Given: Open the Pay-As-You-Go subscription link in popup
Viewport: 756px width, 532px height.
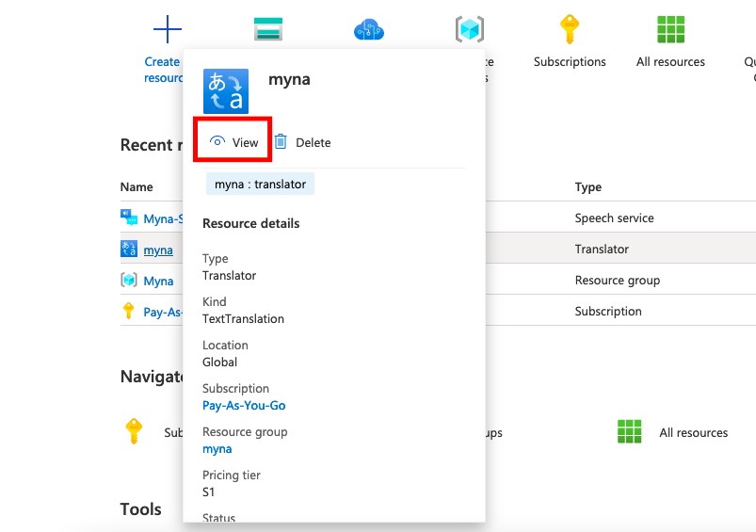Looking at the screenshot, I should tap(244, 405).
